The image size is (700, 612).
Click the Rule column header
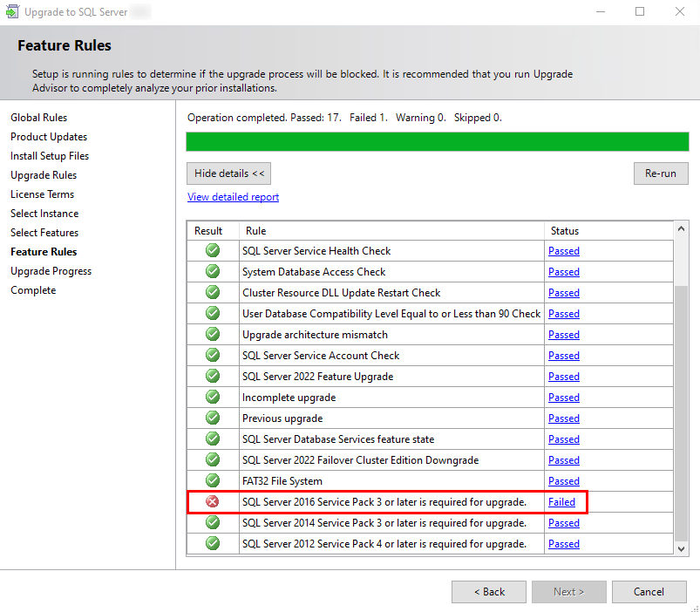click(x=391, y=231)
